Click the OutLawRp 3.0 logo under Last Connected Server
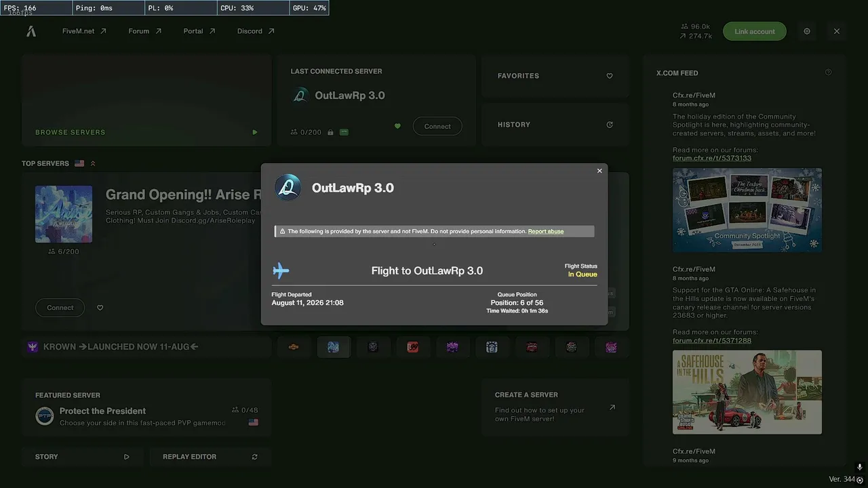The height and width of the screenshot is (488, 868). point(300,96)
